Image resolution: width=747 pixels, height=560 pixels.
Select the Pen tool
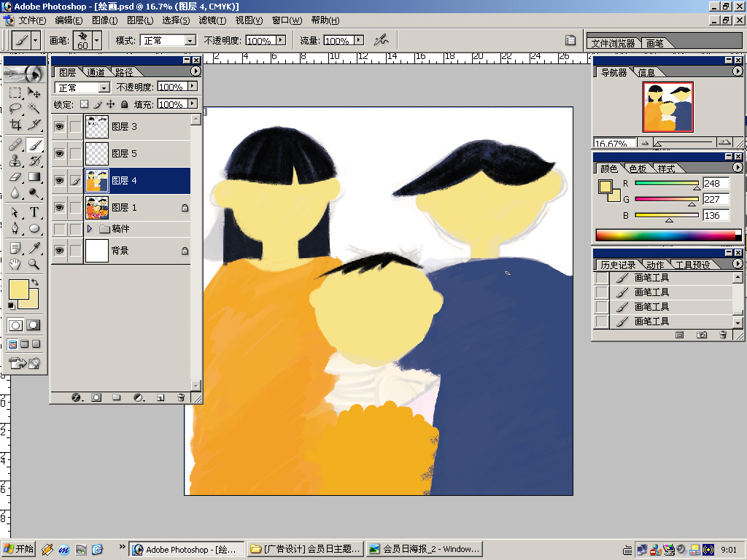pyautogui.click(x=15, y=228)
